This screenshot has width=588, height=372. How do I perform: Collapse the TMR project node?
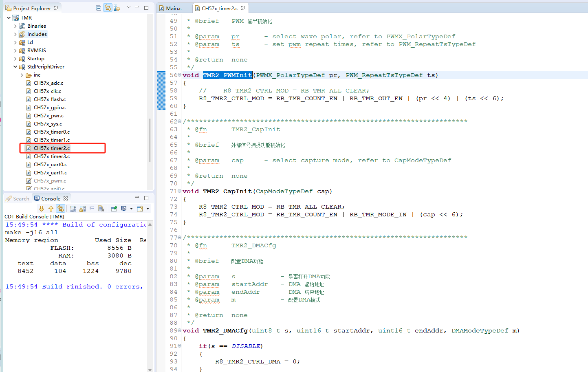click(x=9, y=18)
